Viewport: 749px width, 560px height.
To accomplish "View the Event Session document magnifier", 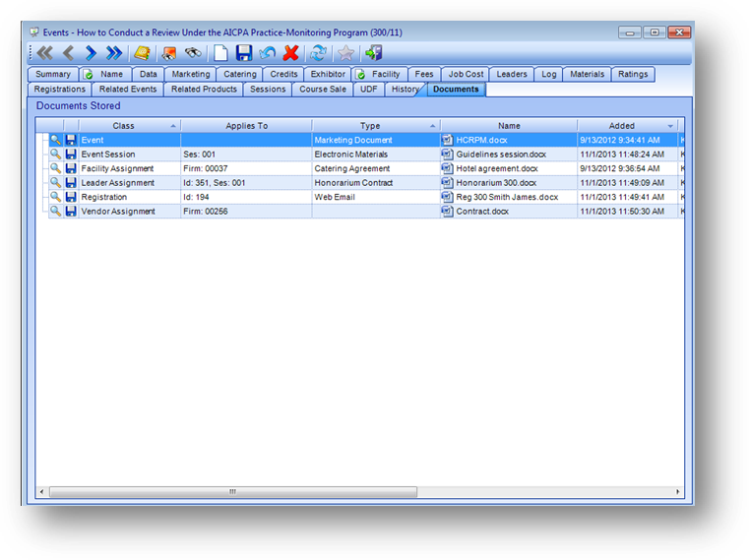I will [55, 155].
